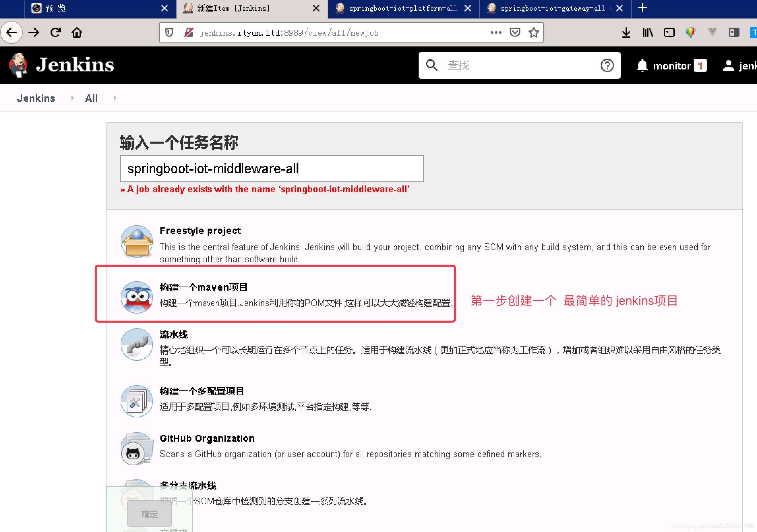Choose the 多分支流水线 title
Image resolution: width=757 pixels, height=532 pixels.
click(x=188, y=485)
